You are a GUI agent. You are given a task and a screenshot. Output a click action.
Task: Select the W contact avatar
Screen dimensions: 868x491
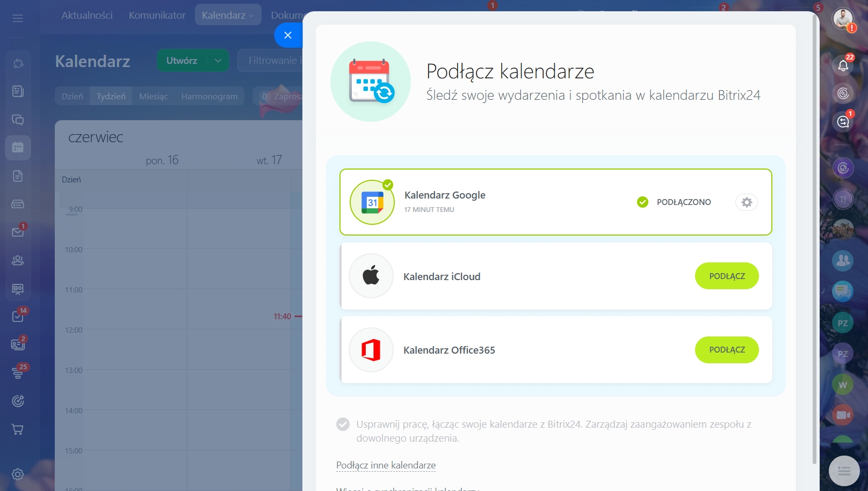tap(843, 384)
